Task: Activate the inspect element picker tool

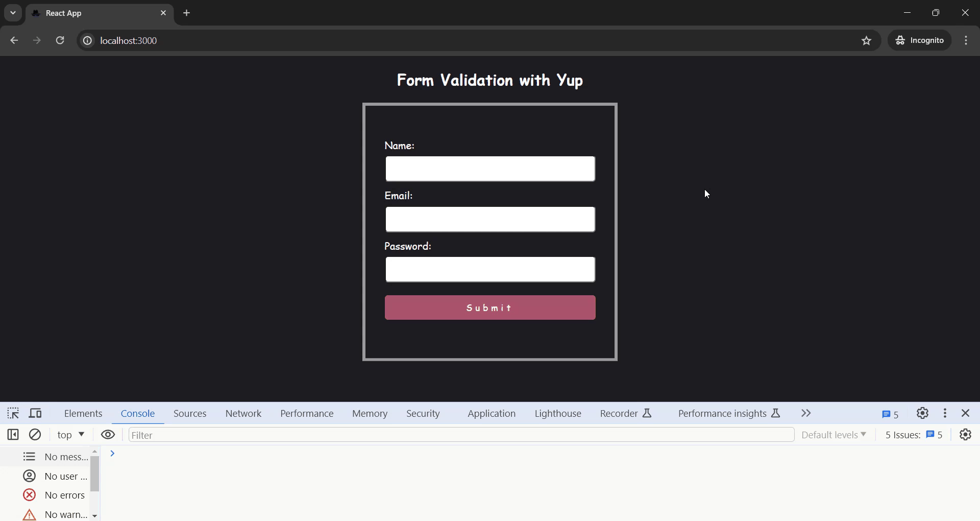Action: [x=13, y=413]
